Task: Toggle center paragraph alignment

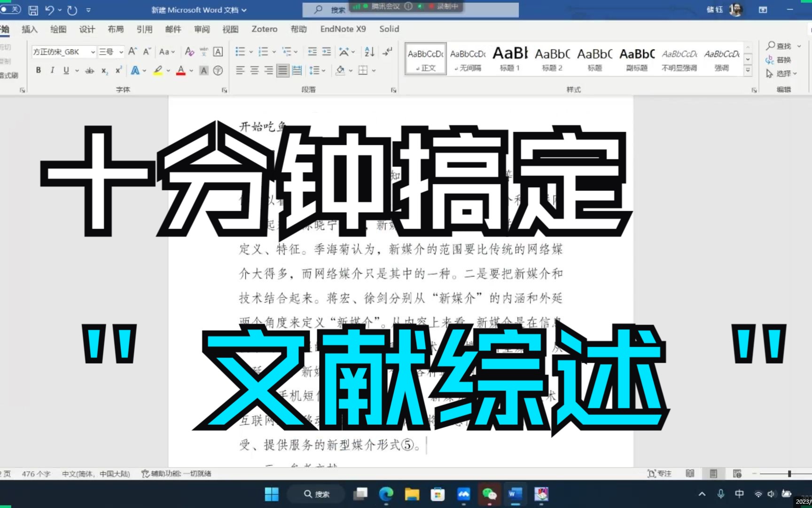Action: point(254,70)
